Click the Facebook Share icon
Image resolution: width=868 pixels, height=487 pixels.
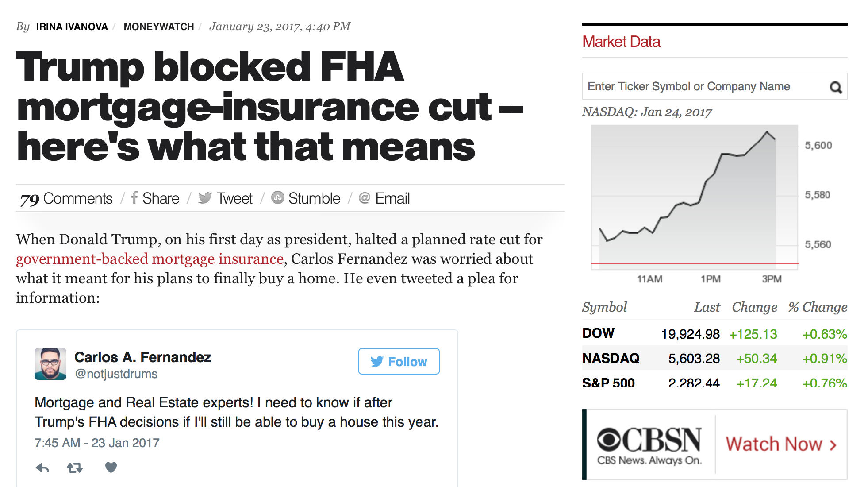click(134, 198)
